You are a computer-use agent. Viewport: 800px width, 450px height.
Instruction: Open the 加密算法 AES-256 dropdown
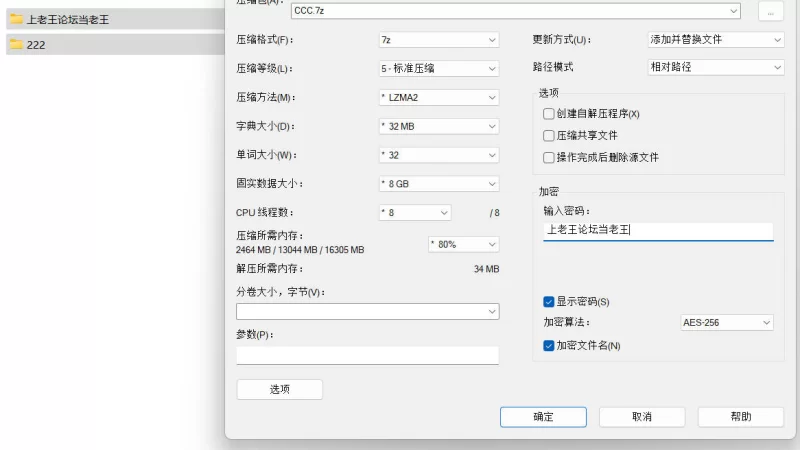(x=726, y=323)
